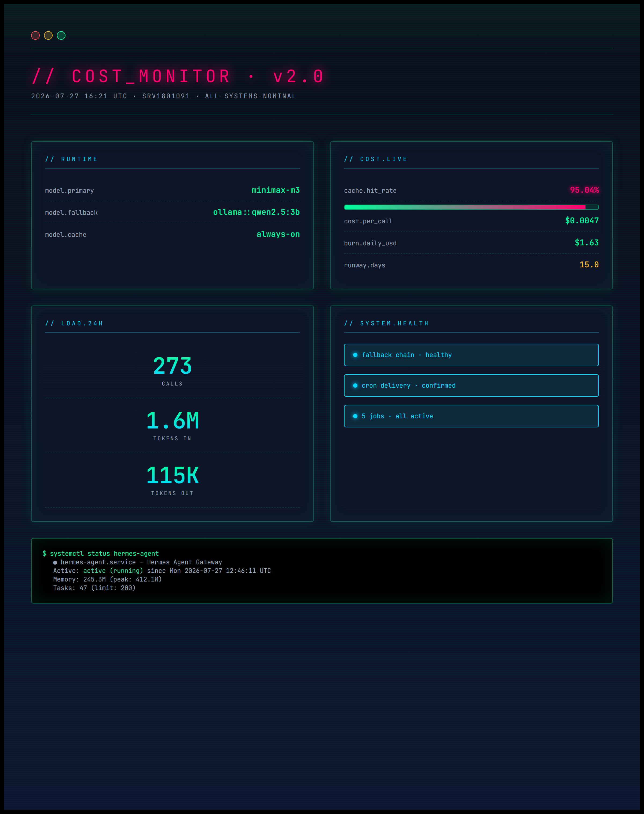Click the 5 jobs all active status dot

click(355, 416)
